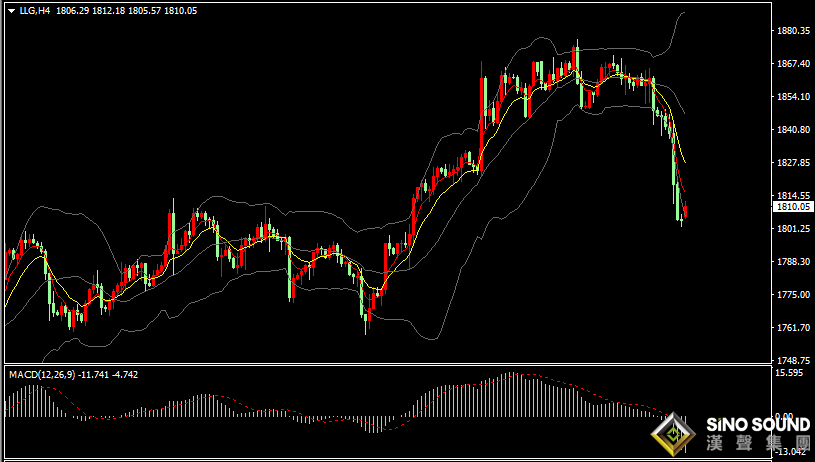Click the 1775.00 price axis label
Image resolution: width=815 pixels, height=462 pixels.
click(794, 295)
